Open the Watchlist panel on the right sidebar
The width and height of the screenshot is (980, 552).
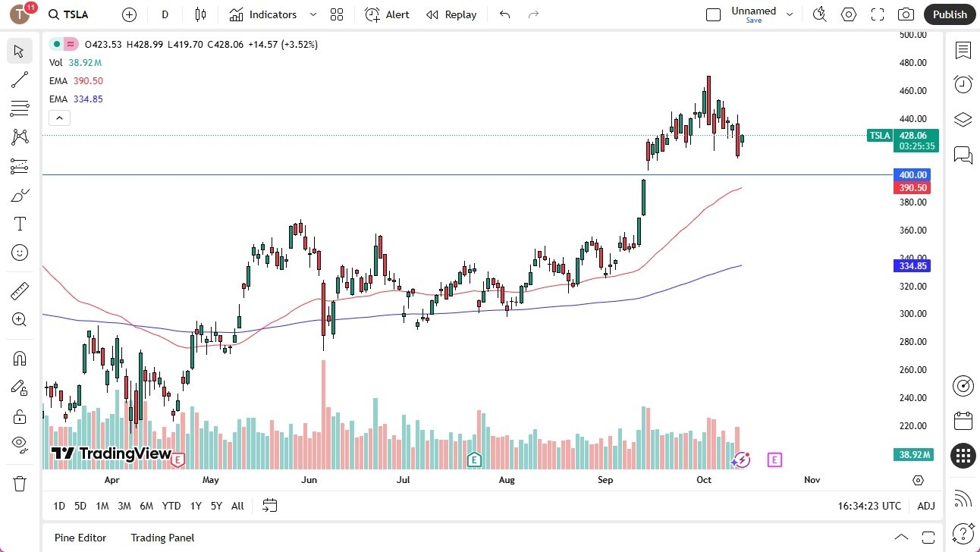[963, 51]
